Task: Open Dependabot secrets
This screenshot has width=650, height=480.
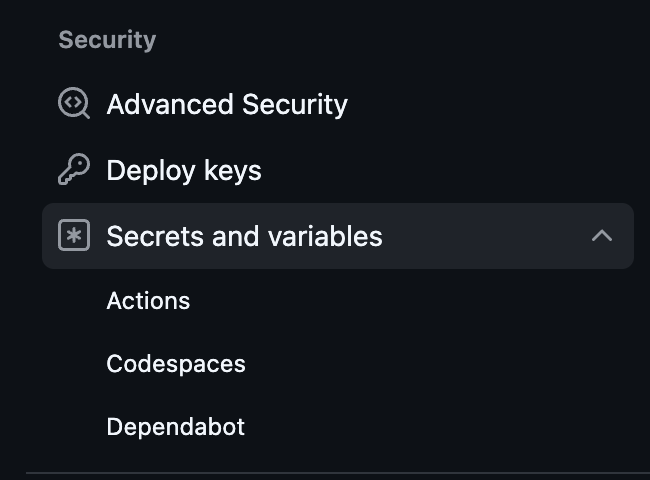Action: coord(176,427)
